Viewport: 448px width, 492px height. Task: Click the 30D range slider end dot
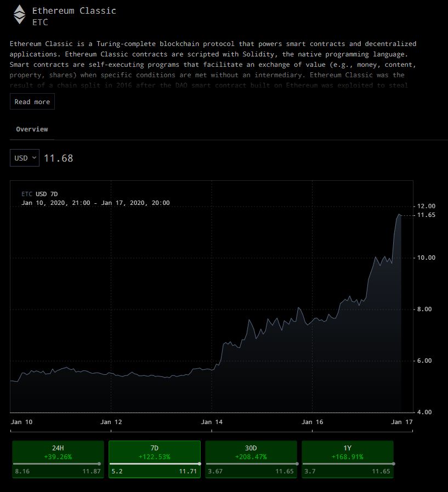click(297, 464)
